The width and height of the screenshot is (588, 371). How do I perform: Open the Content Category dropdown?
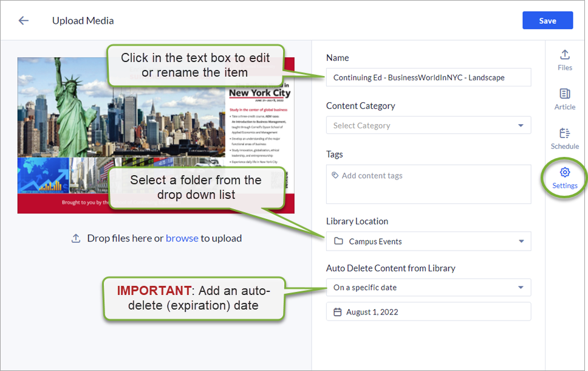[x=521, y=125]
